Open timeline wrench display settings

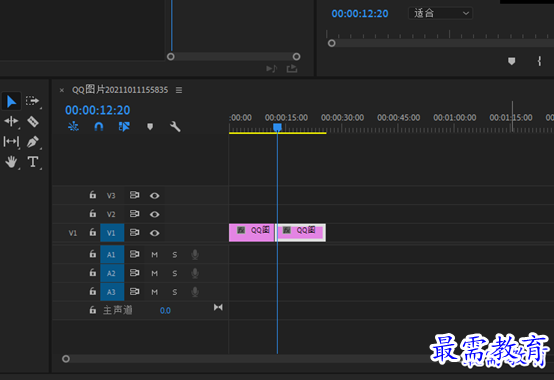click(175, 126)
